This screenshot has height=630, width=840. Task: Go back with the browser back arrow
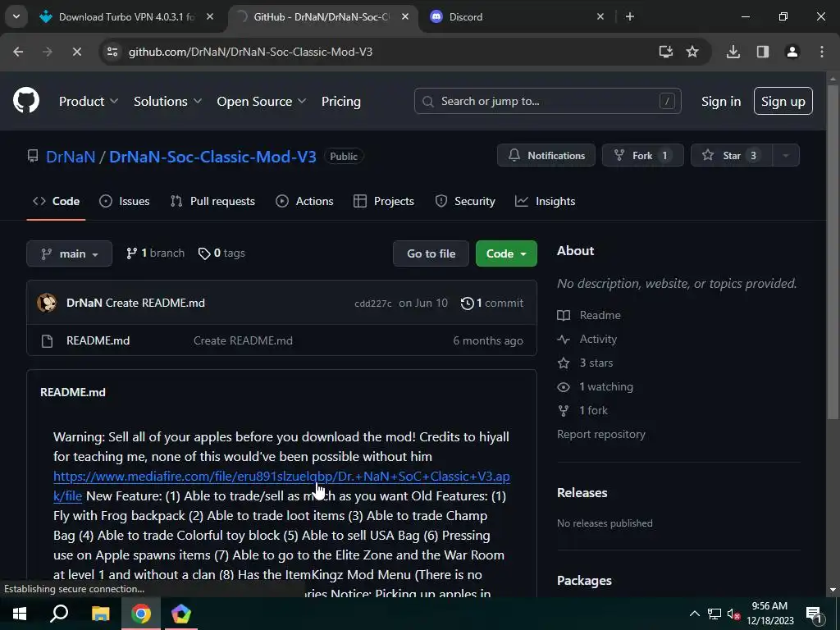18,52
